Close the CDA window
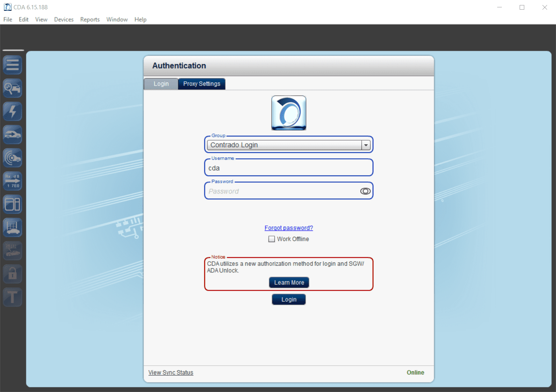Image resolution: width=556 pixels, height=392 pixels. [x=544, y=7]
